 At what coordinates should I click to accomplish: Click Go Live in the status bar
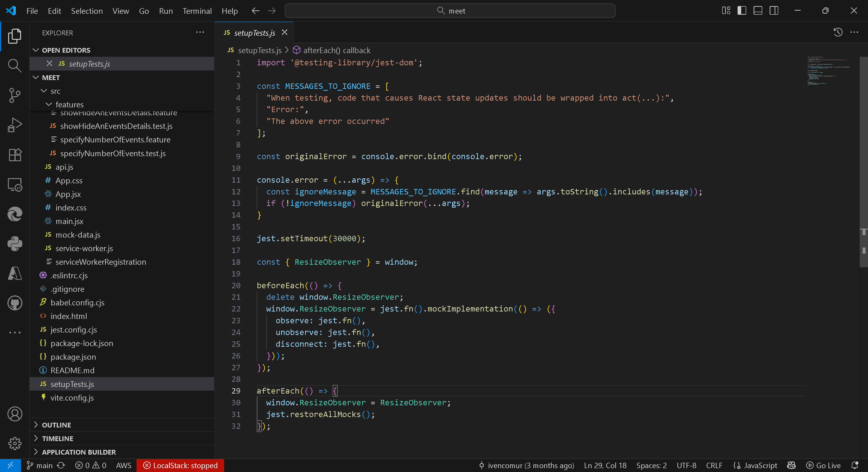click(x=823, y=465)
